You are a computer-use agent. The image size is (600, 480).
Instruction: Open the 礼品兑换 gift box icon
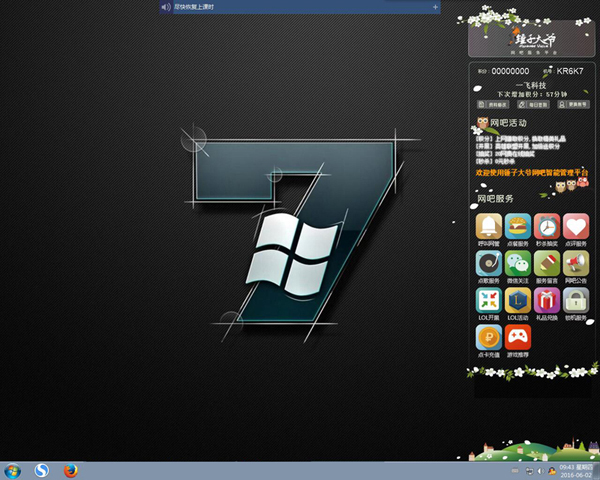point(547,300)
